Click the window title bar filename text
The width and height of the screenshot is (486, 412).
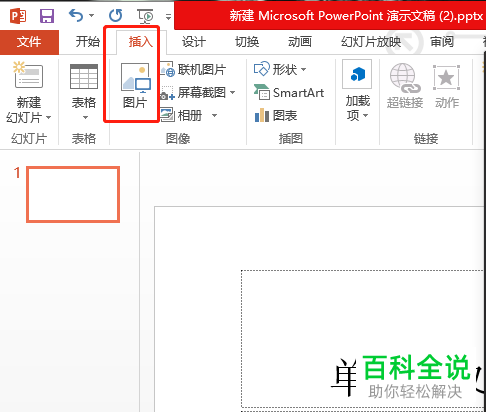(356, 16)
